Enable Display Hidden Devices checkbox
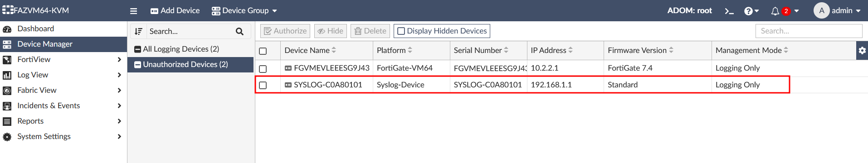Image resolution: width=868 pixels, height=163 pixels. [x=401, y=31]
